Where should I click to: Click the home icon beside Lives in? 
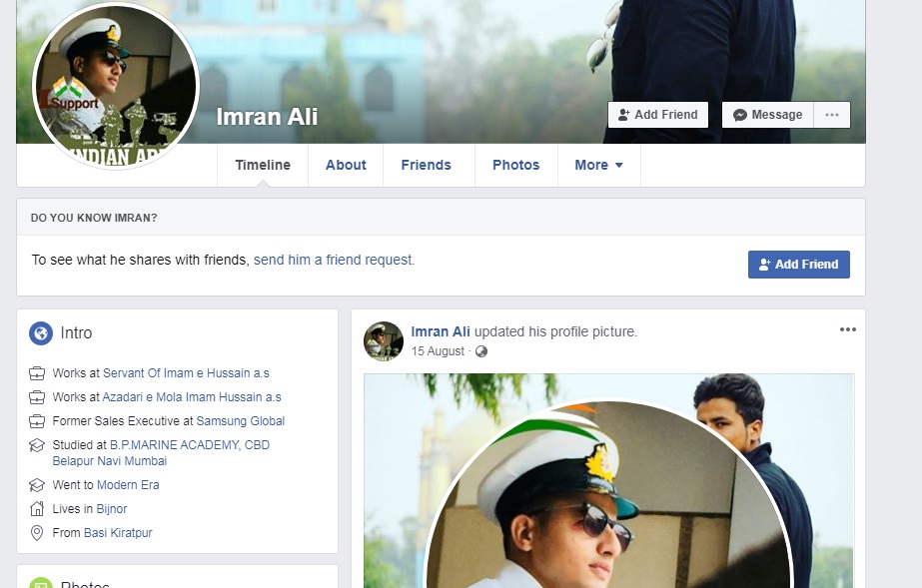pyautogui.click(x=36, y=509)
